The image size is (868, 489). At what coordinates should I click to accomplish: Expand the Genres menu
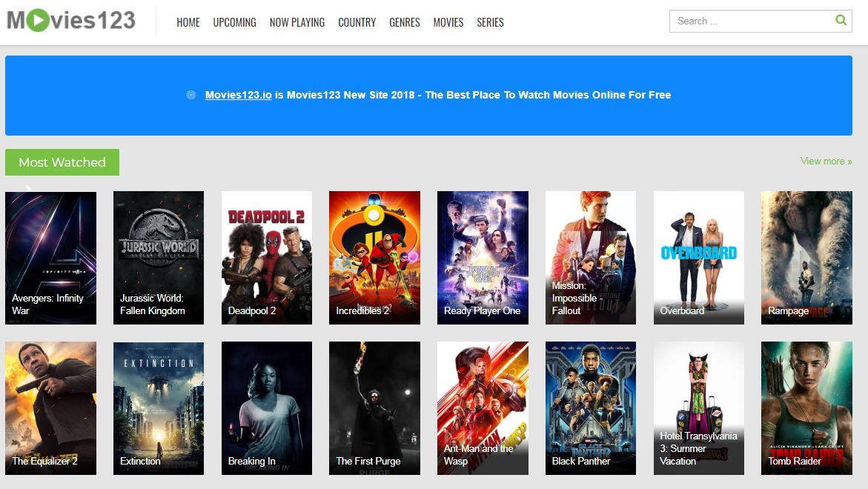pos(405,22)
